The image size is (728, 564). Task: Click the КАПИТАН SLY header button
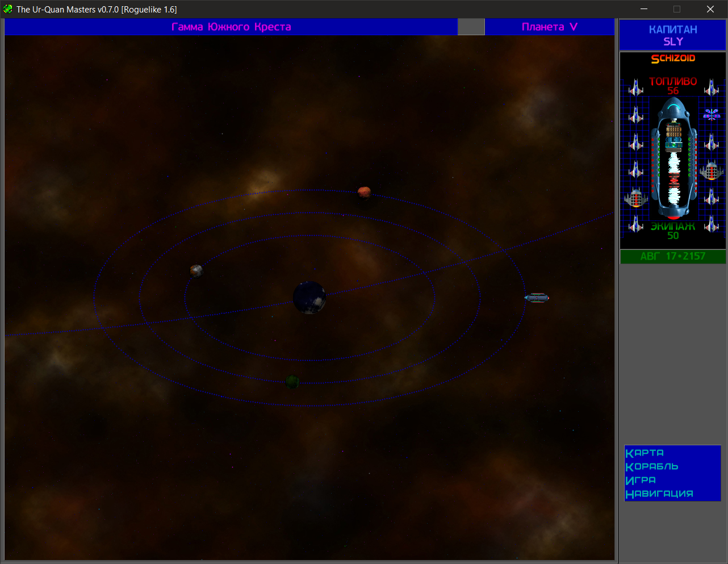[673, 35]
